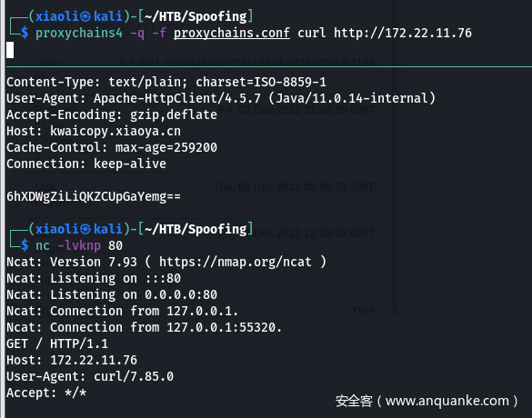Click the GET / HTTP/1.1 request line
The image size is (532, 418).
point(57,343)
